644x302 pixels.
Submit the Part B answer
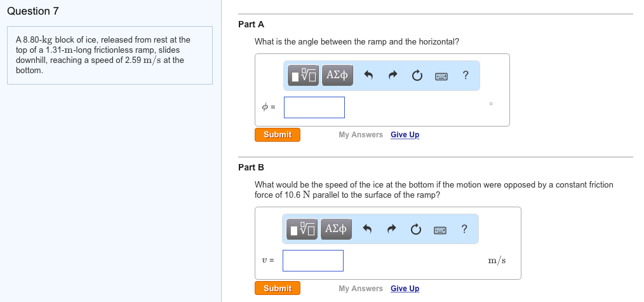[278, 289]
